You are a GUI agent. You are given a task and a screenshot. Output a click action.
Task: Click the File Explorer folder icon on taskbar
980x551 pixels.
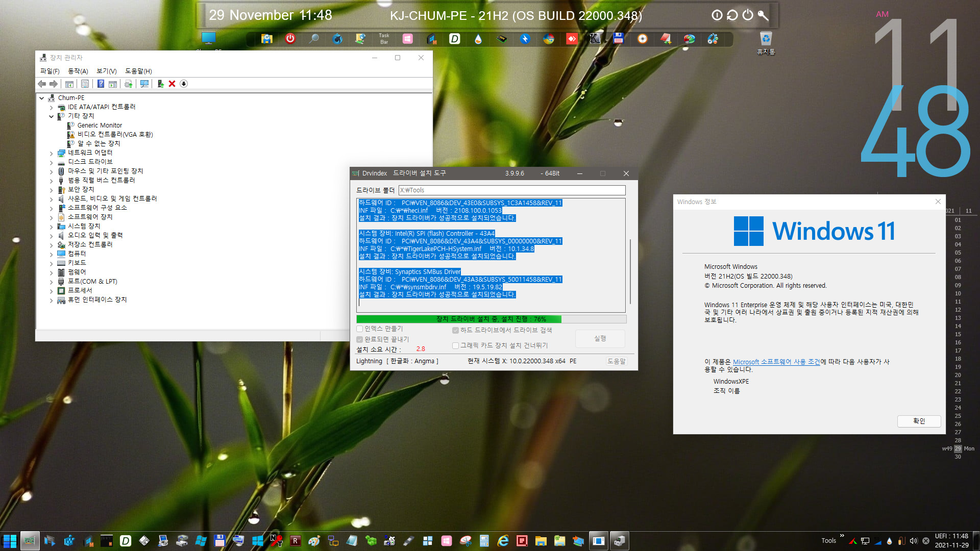pos(541,541)
